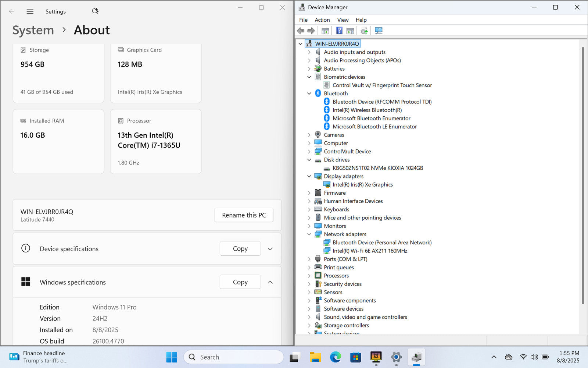Go back using Settings back arrow
The image size is (588, 368).
pyautogui.click(x=12, y=11)
